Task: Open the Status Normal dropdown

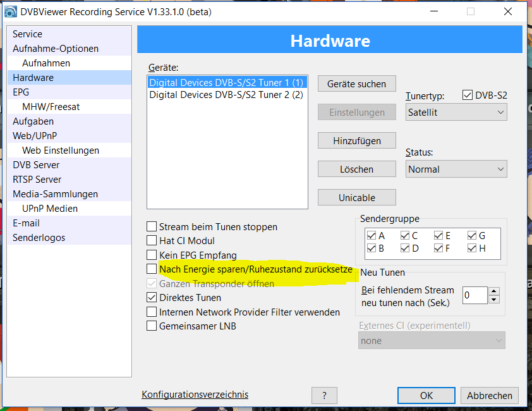Action: click(x=456, y=169)
